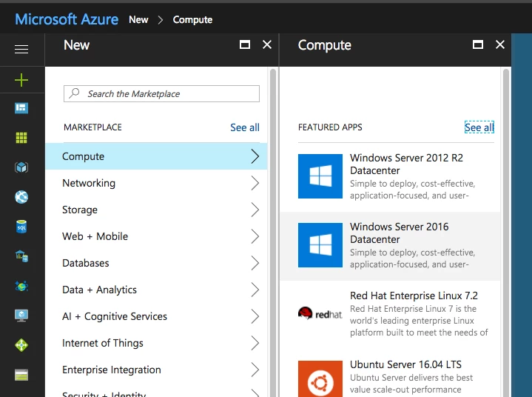The width and height of the screenshot is (532, 397).
Task: Go to New in the breadcrumb
Action: [138, 20]
